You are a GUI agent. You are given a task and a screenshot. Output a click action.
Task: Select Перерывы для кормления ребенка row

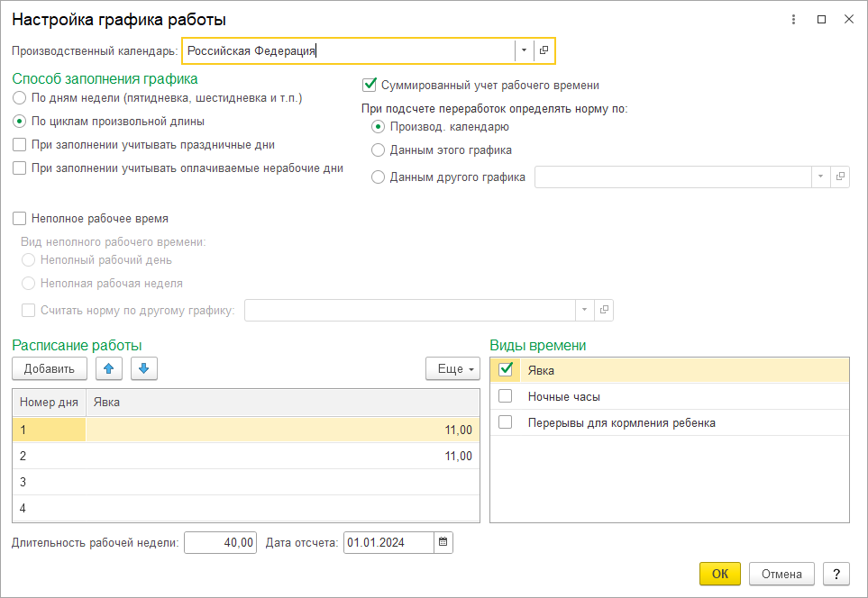[x=670, y=422]
